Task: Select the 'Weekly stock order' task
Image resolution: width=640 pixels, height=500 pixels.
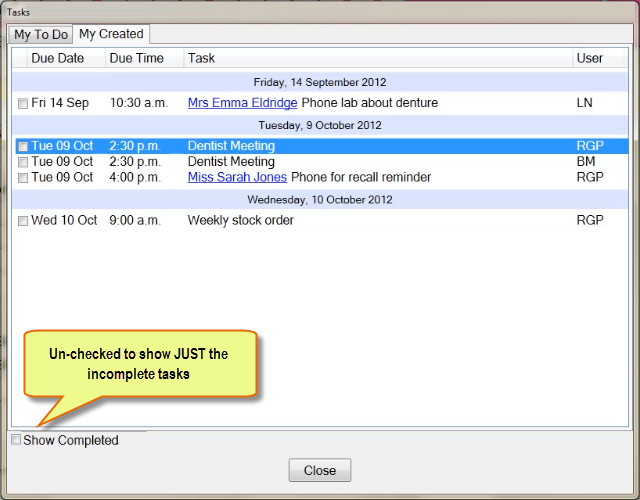Action: [x=240, y=220]
